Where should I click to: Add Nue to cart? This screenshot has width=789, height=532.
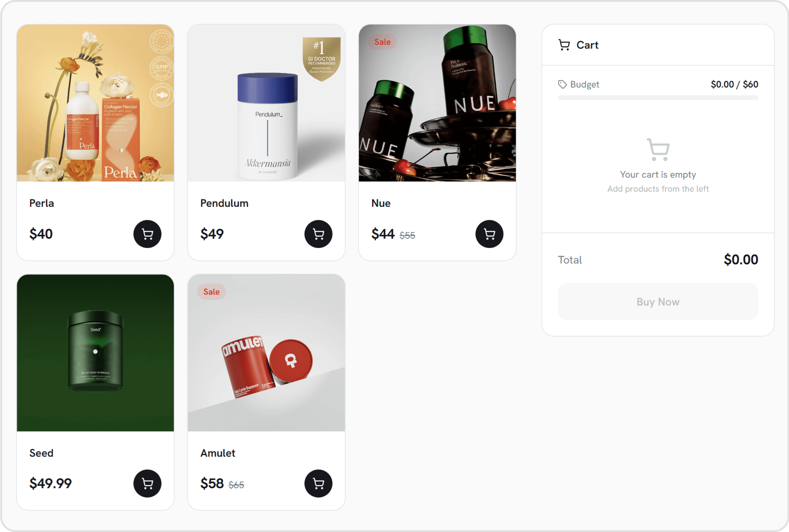(x=489, y=234)
